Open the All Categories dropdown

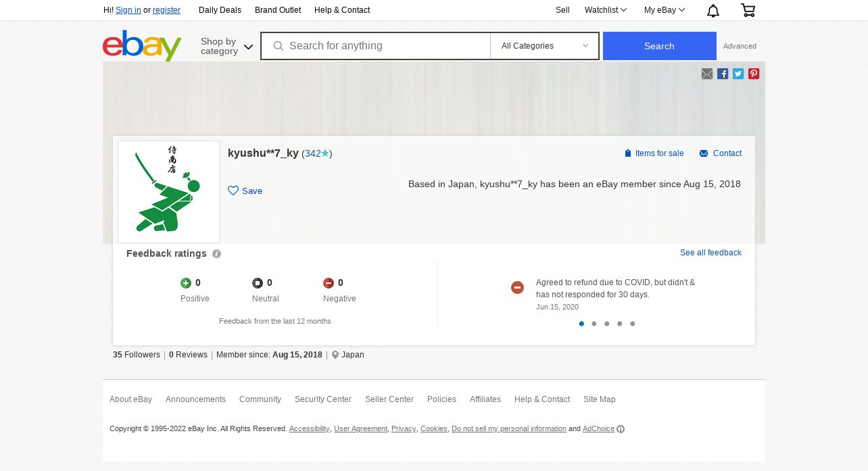click(x=544, y=46)
